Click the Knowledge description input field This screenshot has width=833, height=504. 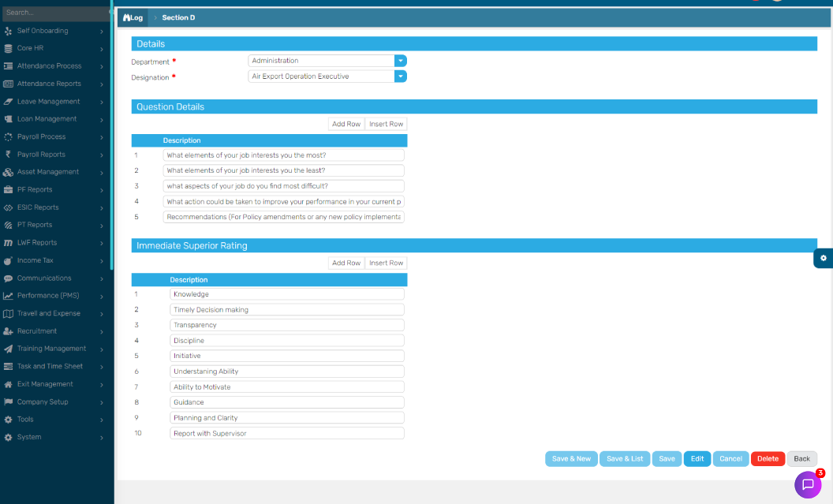[286, 294]
